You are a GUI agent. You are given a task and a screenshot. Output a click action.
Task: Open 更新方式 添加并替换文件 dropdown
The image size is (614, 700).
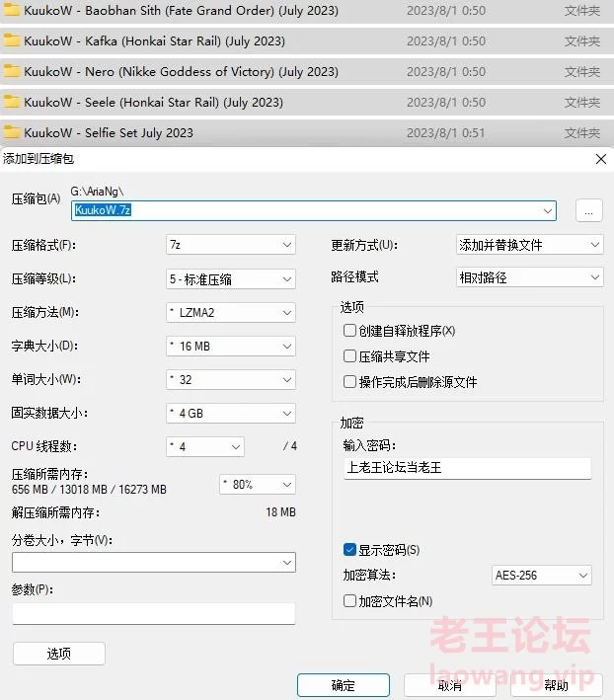click(530, 245)
